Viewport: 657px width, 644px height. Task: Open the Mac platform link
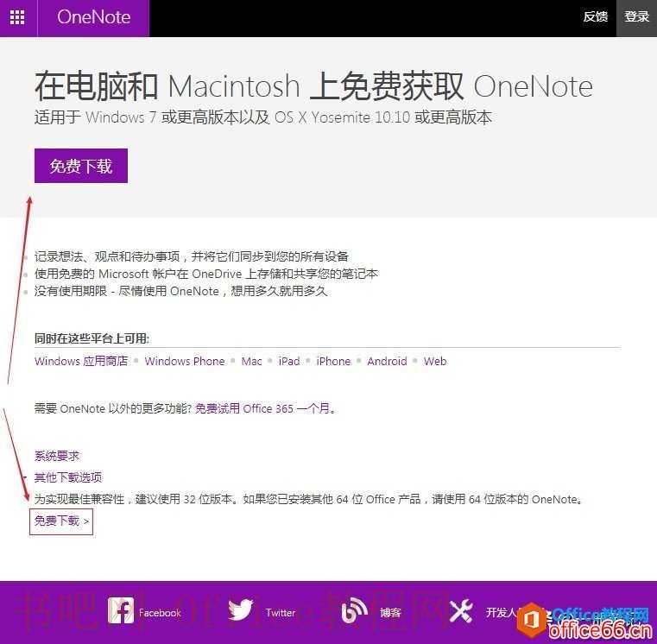(x=251, y=361)
